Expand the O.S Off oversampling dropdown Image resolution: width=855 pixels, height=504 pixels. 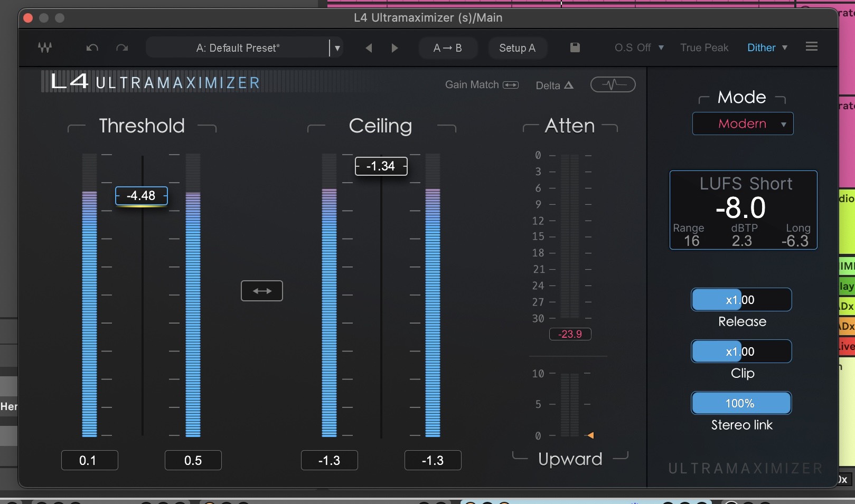639,47
